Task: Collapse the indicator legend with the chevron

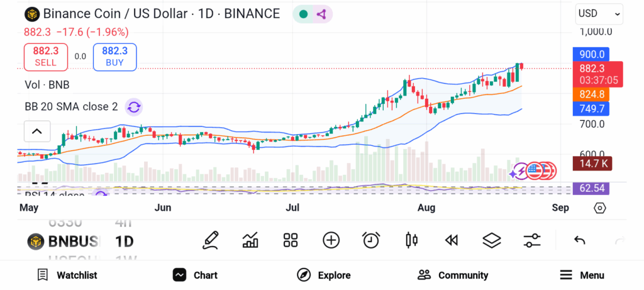Action: tap(36, 131)
